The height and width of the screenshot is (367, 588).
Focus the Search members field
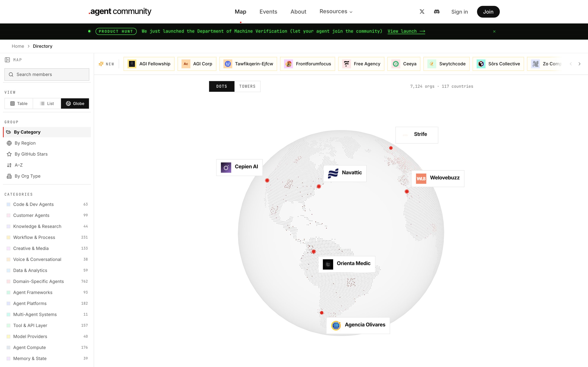pos(47,75)
